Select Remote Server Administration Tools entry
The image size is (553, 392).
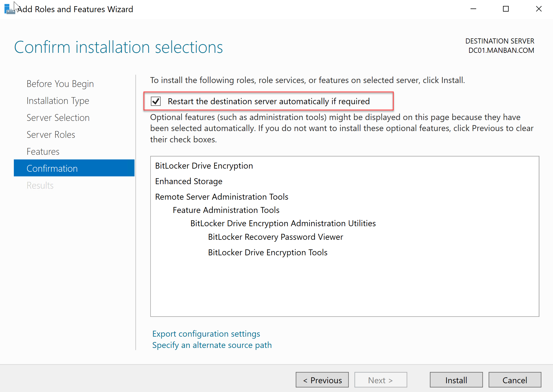pyautogui.click(x=221, y=197)
